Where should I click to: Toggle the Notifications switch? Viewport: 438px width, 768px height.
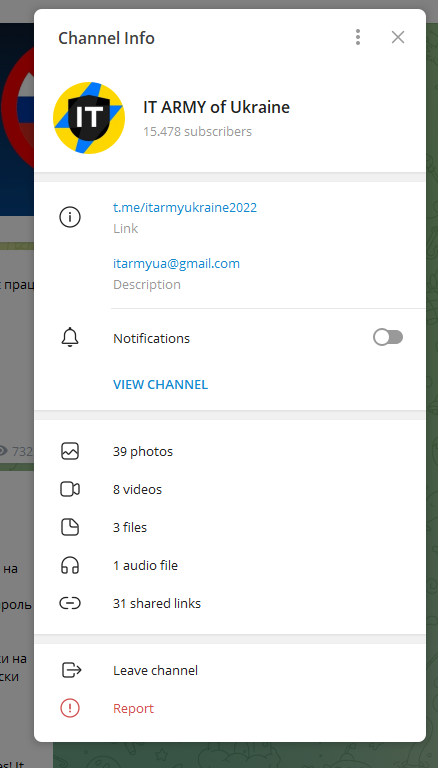[x=388, y=337]
